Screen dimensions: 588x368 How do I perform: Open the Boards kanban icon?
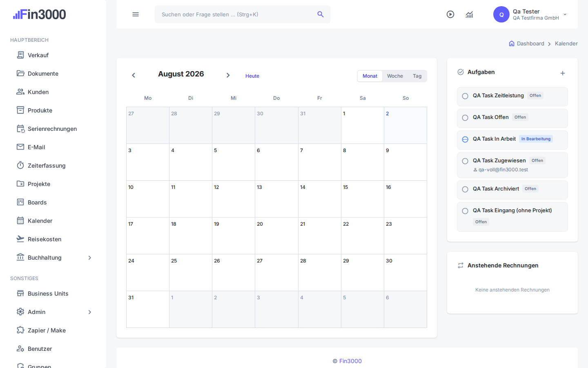click(20, 202)
